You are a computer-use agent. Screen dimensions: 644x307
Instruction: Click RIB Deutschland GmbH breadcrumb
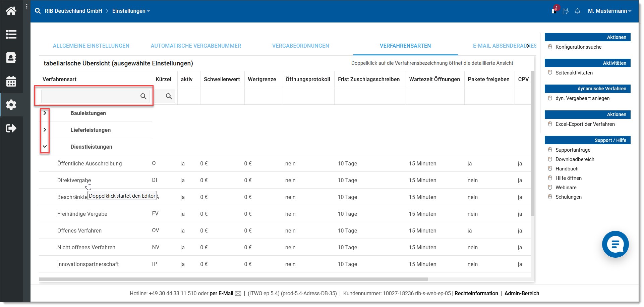tap(73, 11)
